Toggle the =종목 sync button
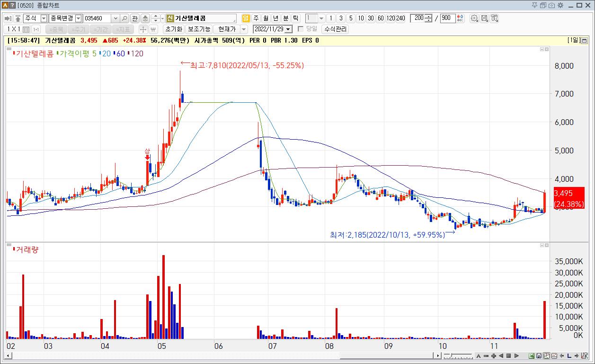595x364 pixels. click(x=56, y=29)
